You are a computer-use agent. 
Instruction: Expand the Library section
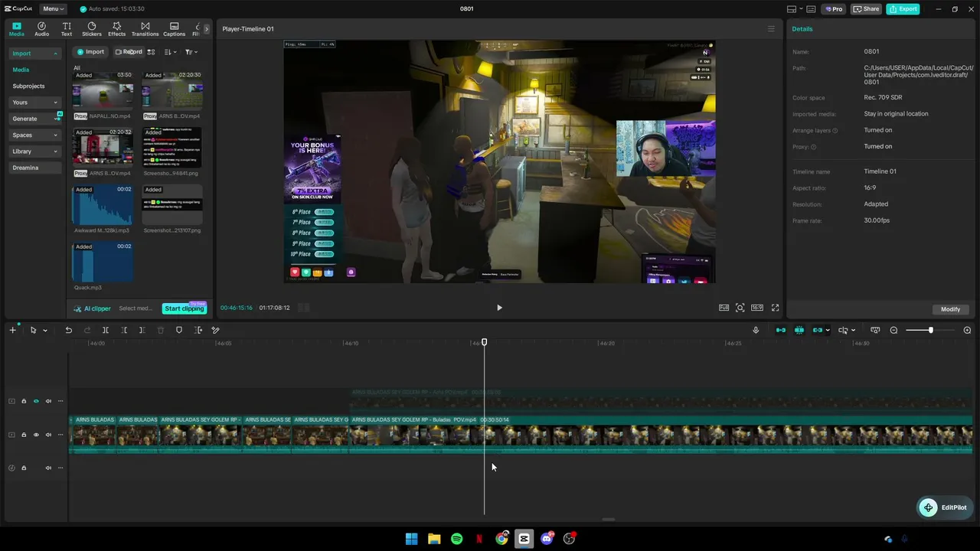coord(34,152)
